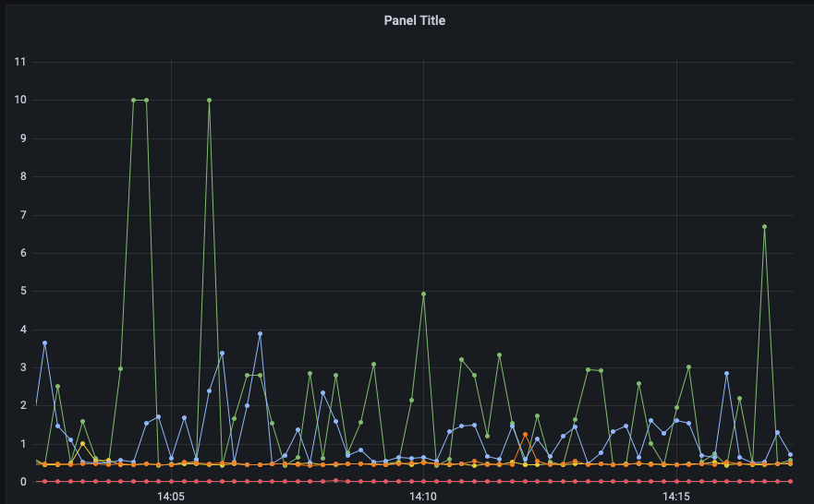The width and height of the screenshot is (814, 504).
Task: Select the lone green point at 10 after 14:05
Action: point(209,100)
